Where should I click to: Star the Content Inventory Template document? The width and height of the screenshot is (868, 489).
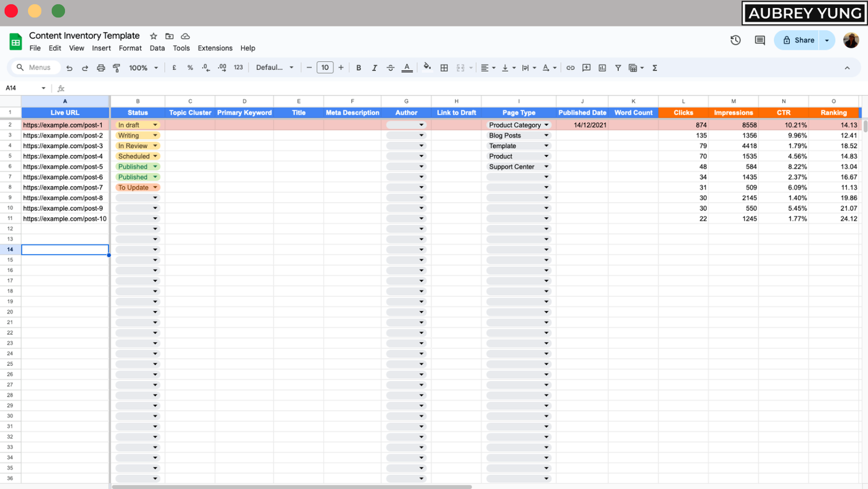(153, 36)
